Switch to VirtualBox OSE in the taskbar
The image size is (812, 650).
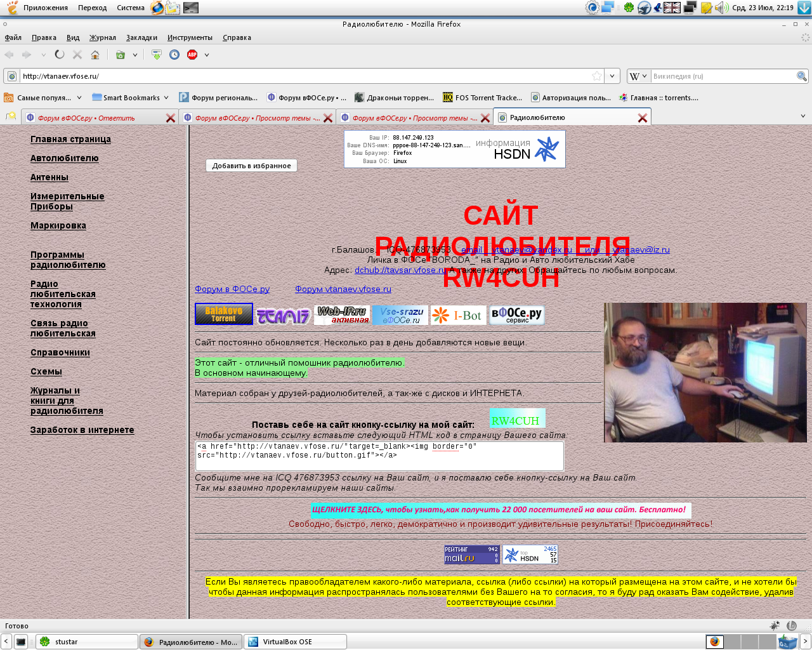click(x=295, y=642)
